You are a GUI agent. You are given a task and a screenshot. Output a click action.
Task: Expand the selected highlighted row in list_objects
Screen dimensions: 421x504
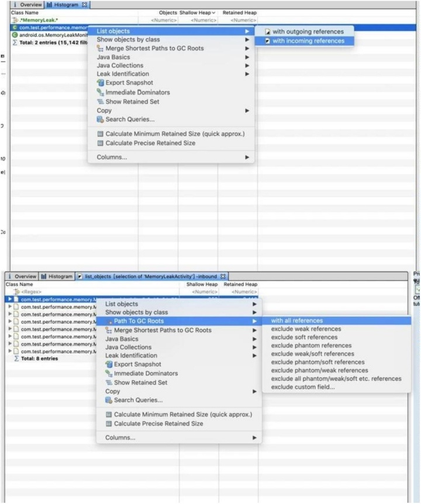tap(9, 299)
